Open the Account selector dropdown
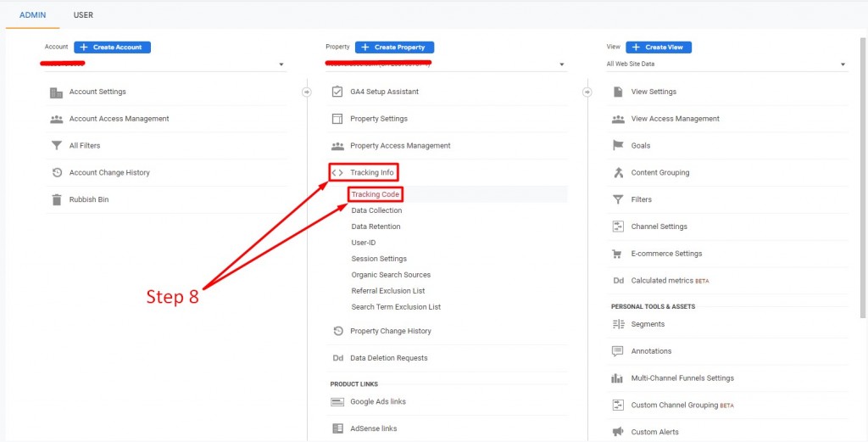868x442 pixels. [165, 64]
